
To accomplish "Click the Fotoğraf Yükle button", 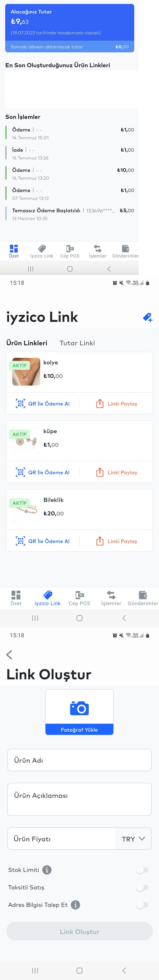I will click(79, 729).
